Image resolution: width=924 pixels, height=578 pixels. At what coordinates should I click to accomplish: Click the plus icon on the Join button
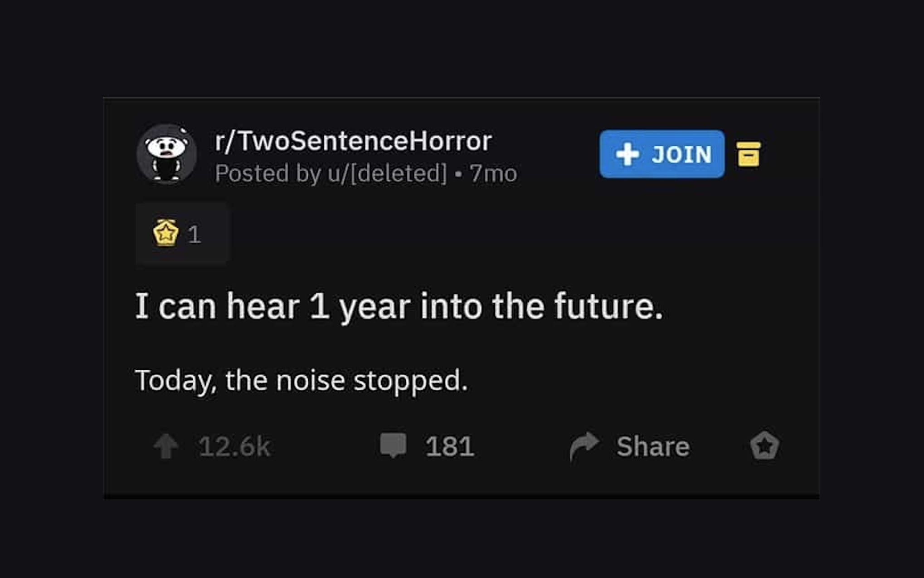tap(627, 154)
